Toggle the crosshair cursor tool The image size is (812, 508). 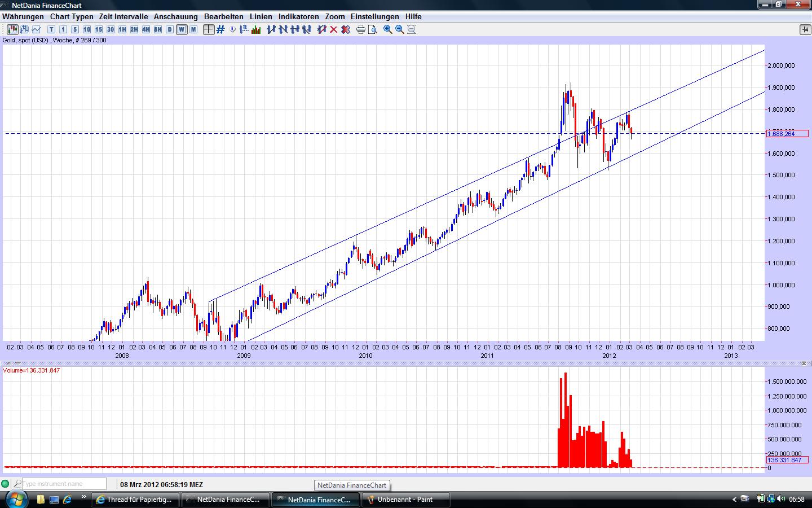tap(209, 29)
